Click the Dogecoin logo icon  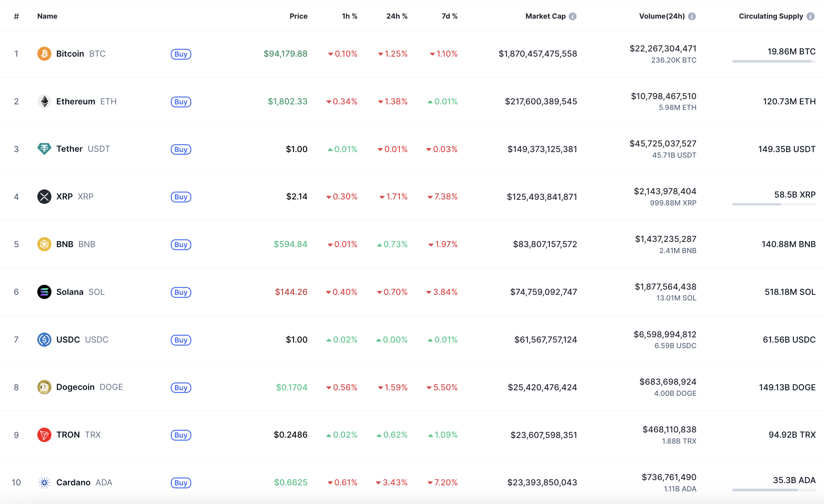(44, 387)
